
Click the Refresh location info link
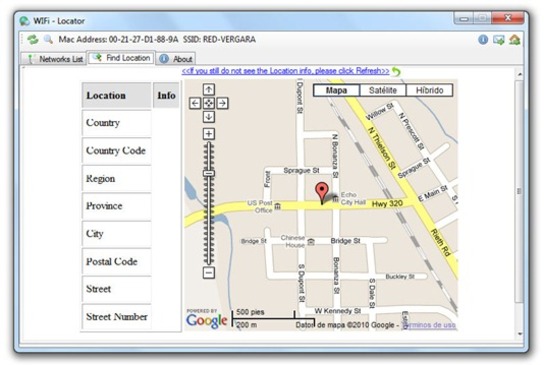tap(286, 71)
